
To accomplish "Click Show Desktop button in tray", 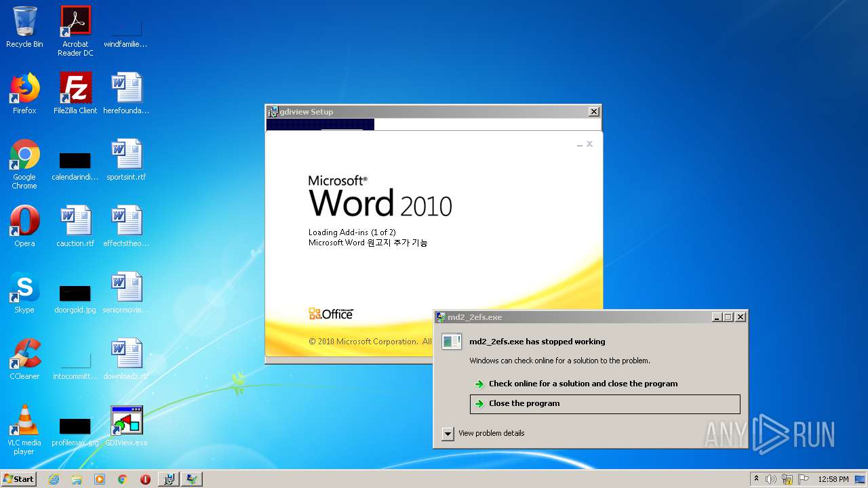I will (x=860, y=479).
